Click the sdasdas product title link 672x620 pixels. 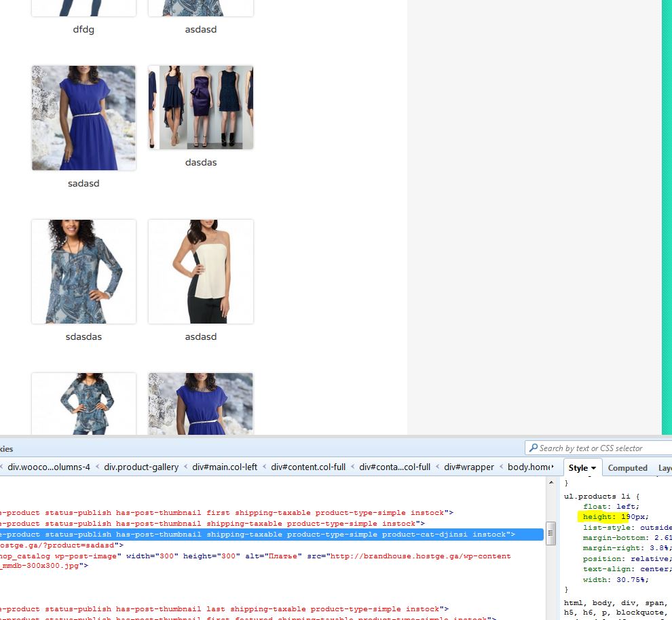(x=83, y=337)
